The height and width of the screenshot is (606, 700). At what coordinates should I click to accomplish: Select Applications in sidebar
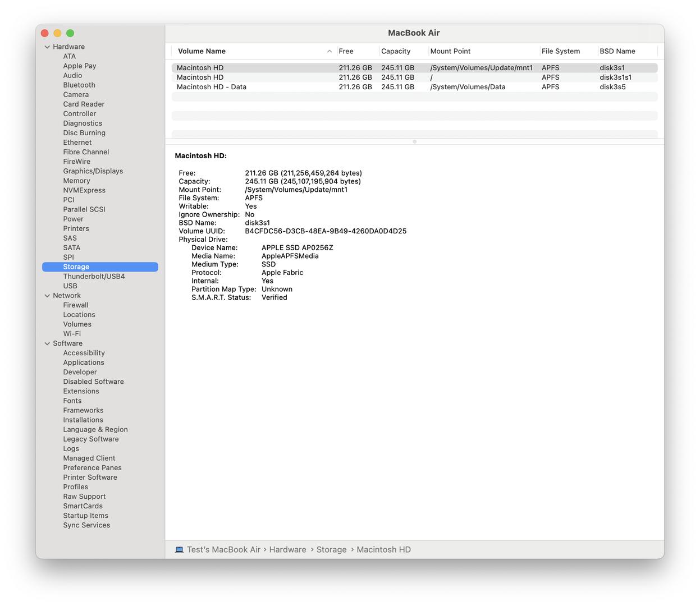point(84,362)
